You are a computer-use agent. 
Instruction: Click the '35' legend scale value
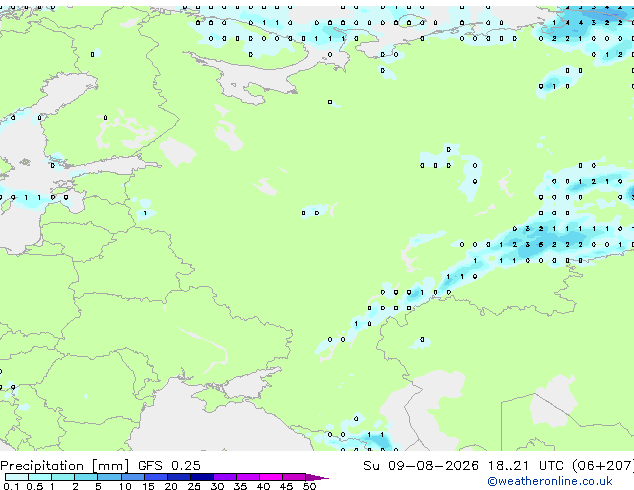240,486
